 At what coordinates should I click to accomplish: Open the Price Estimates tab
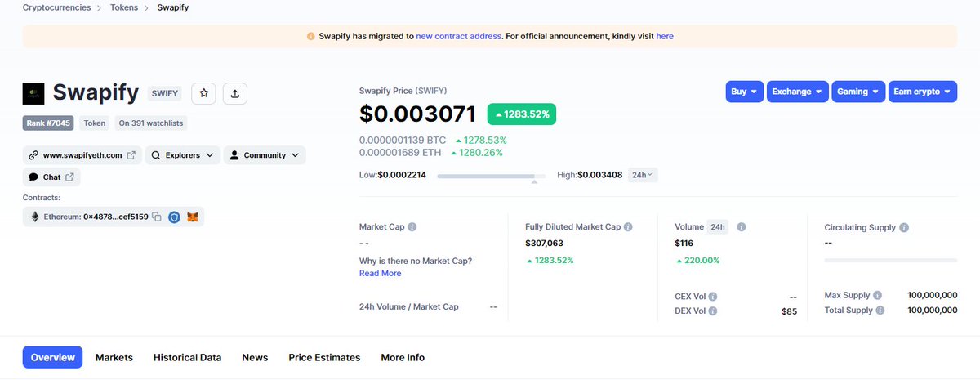(x=324, y=357)
